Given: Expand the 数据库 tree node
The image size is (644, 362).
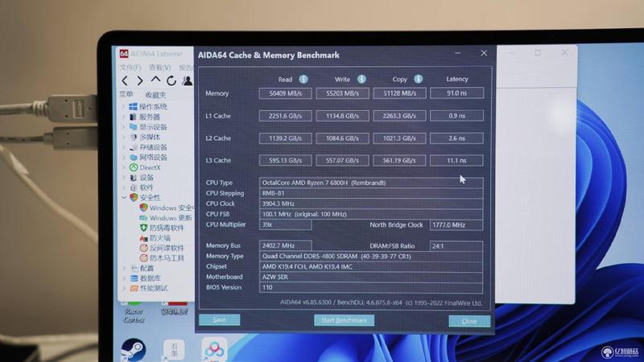Looking at the screenshot, I should [x=124, y=278].
